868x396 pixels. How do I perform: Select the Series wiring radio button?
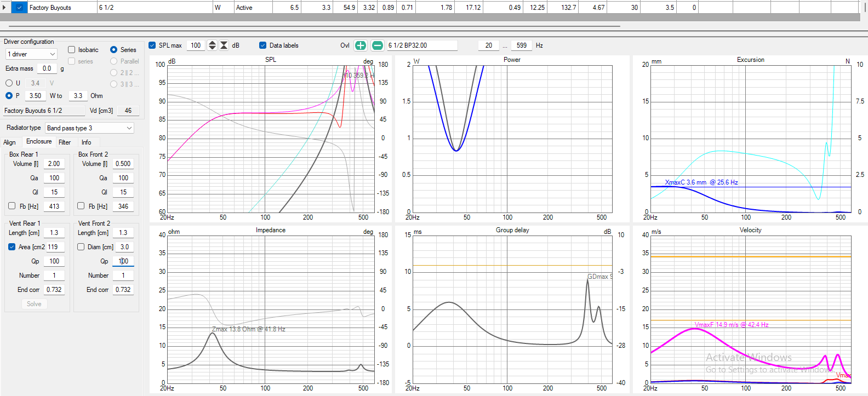point(114,50)
